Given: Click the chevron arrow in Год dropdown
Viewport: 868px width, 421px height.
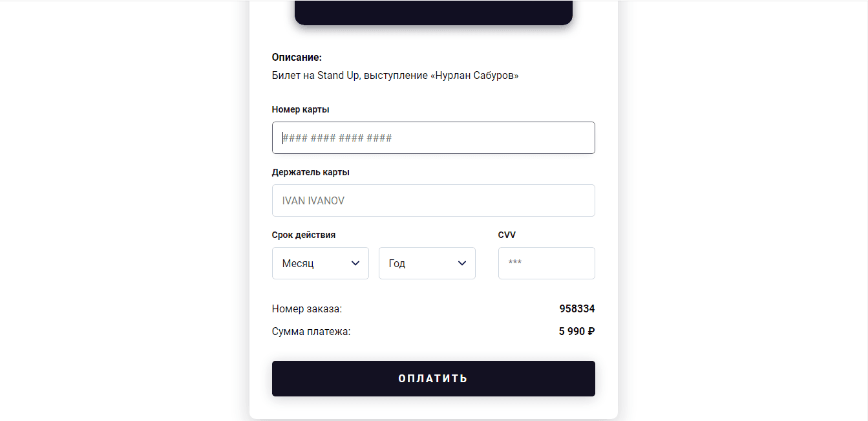Looking at the screenshot, I should [461, 263].
